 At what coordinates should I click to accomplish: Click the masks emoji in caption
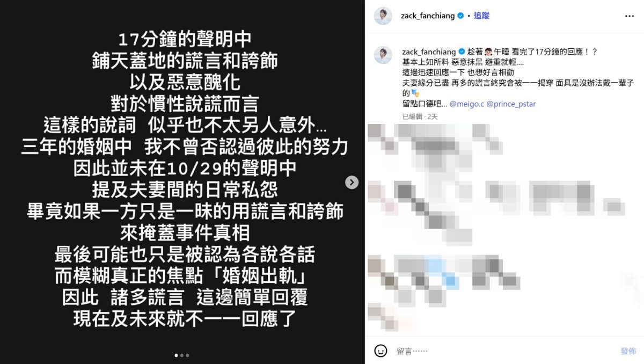[x=415, y=93]
